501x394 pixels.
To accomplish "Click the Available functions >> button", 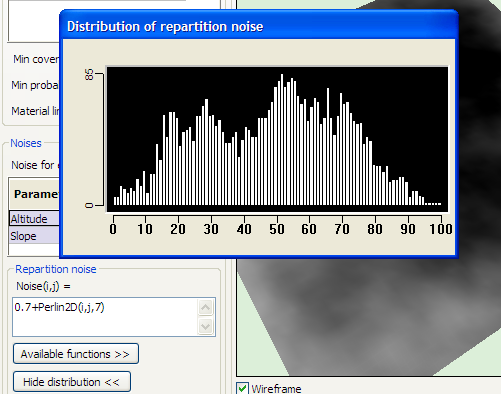I will (x=76, y=354).
